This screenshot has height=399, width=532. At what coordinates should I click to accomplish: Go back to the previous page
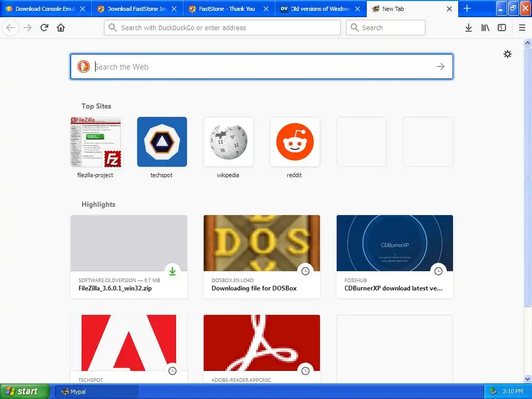10,28
